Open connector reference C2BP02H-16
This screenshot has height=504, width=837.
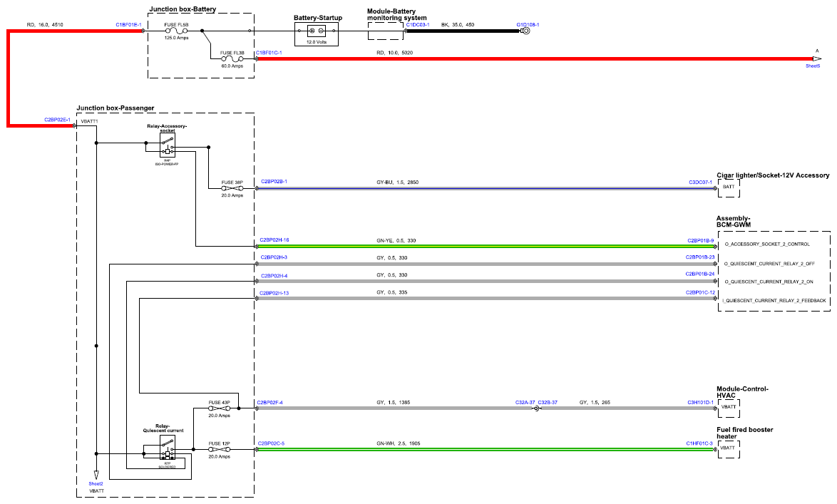click(274, 240)
